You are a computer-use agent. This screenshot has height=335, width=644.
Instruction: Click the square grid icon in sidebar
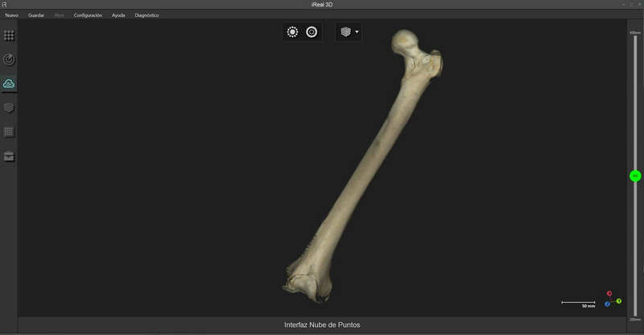tap(9, 131)
